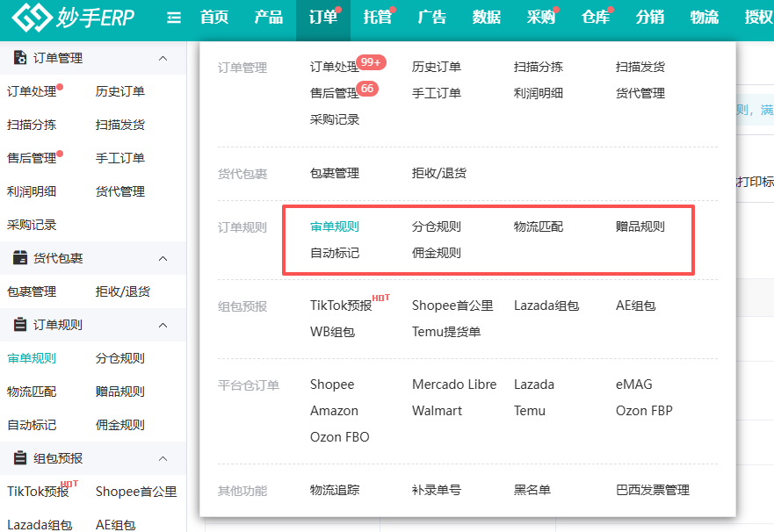Switch to the 仓库 menu

(x=596, y=16)
